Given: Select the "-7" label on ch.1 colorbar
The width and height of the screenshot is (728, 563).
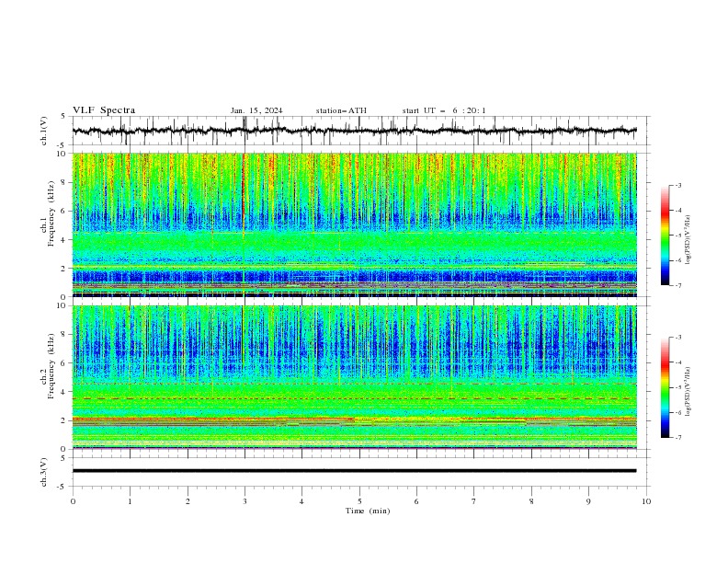Looking at the screenshot, I should pos(678,285).
